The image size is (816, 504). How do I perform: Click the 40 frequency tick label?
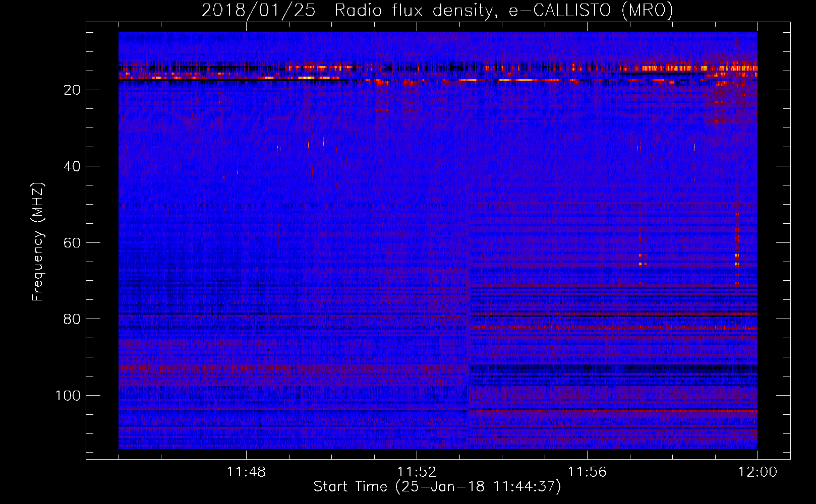pos(72,166)
